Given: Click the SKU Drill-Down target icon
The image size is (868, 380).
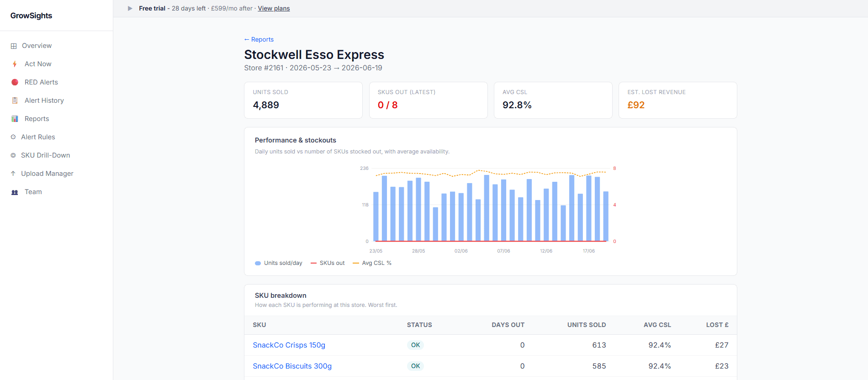Looking at the screenshot, I should 13,155.
